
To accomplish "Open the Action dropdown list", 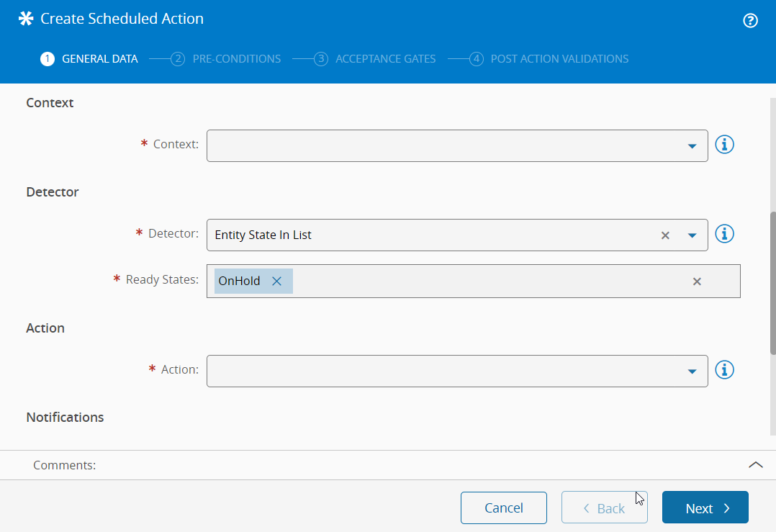I will (692, 371).
